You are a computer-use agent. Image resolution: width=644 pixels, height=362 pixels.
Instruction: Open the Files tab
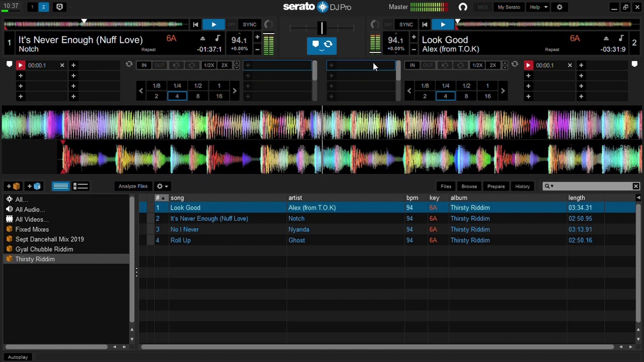pos(446,187)
